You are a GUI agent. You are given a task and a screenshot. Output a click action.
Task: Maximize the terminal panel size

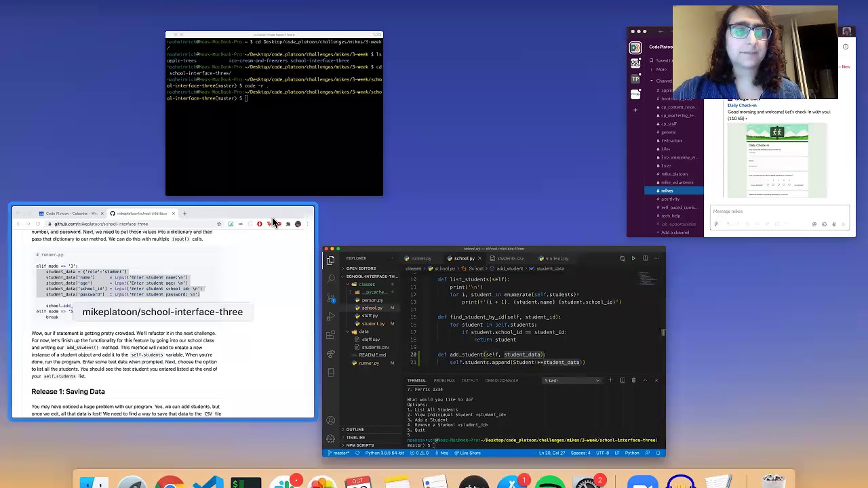point(645,380)
